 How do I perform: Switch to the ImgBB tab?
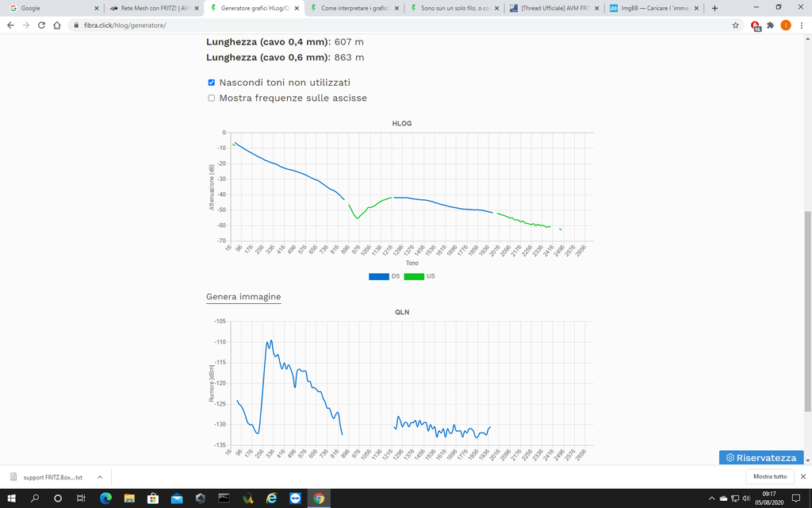point(654,8)
